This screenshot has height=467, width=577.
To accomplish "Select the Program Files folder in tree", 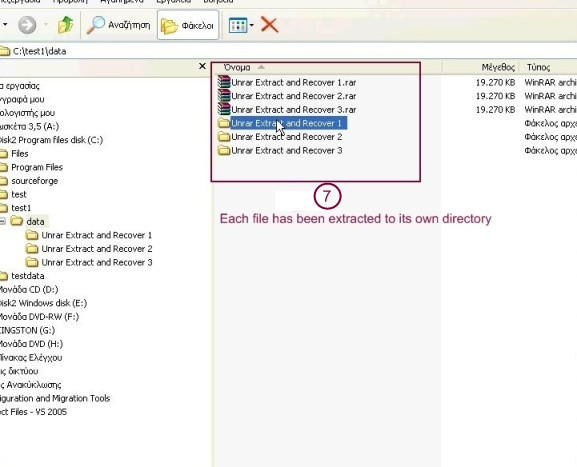I will [37, 167].
